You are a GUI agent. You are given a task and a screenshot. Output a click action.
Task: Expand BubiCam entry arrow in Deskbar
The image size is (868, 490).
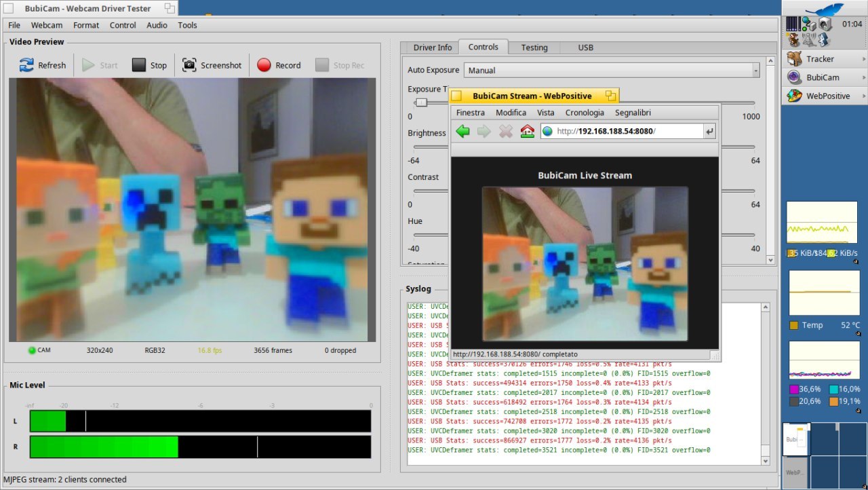pos(863,77)
